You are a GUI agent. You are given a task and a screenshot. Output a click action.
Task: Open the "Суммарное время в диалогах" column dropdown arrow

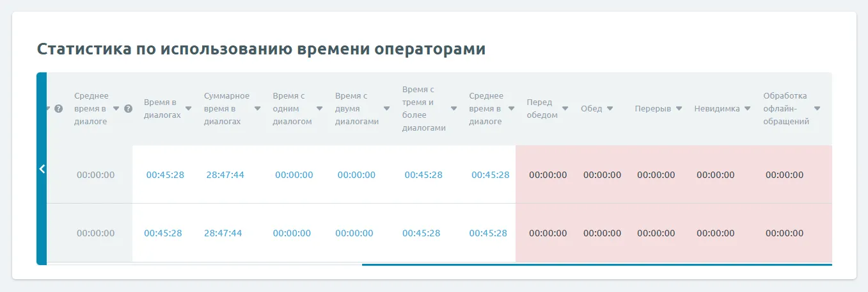(257, 109)
